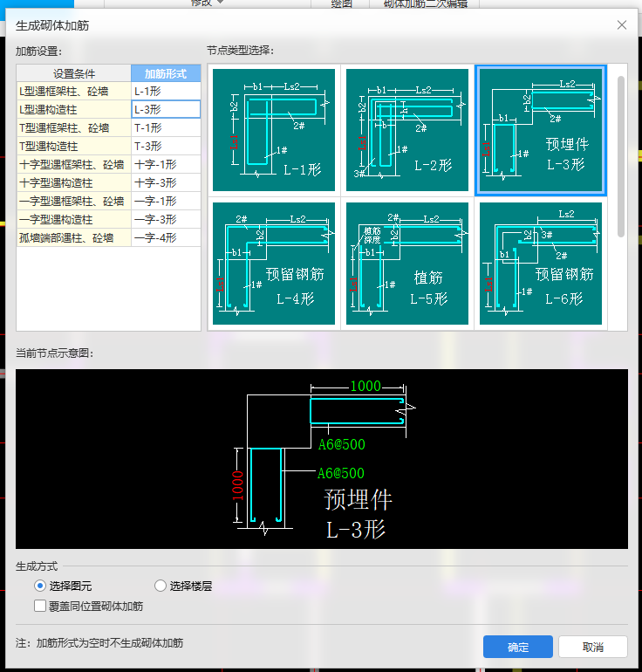
Task: Select the 预留钢筋 L-6形 node thumbnail
Action: [x=541, y=264]
